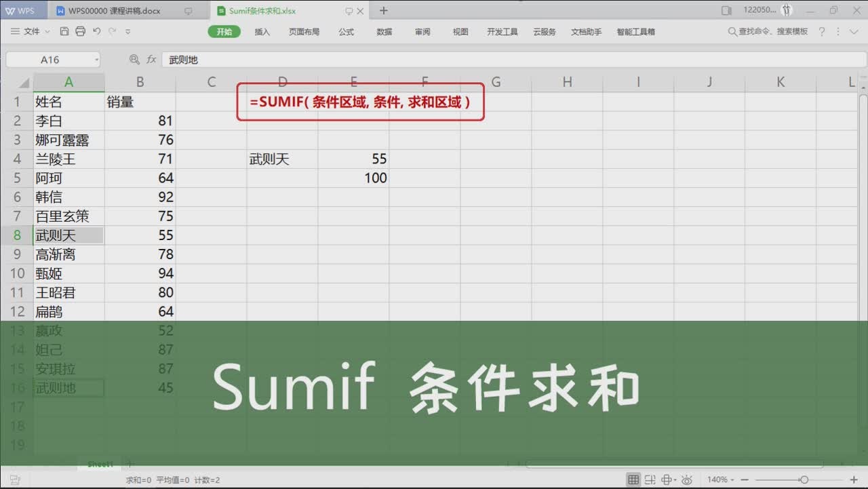Open the 文档助手 ribbon tab
This screenshot has height=489, width=868.
pos(587,32)
